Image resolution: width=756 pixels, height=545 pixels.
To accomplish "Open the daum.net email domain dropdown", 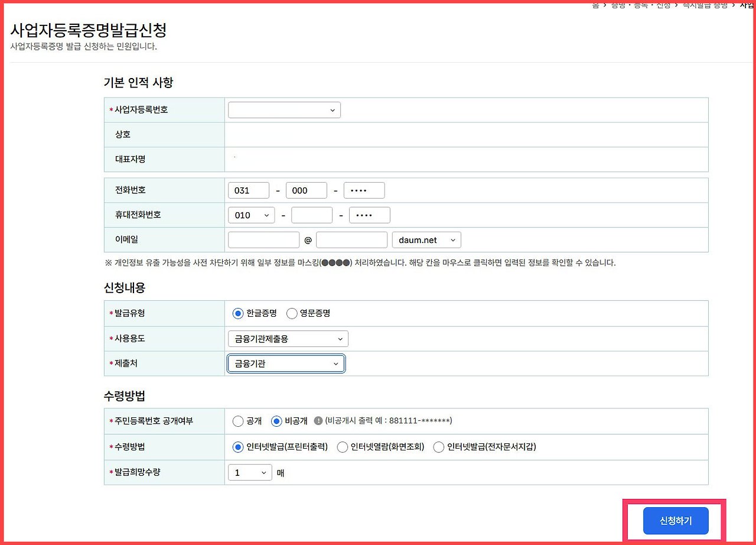I will tap(426, 239).
